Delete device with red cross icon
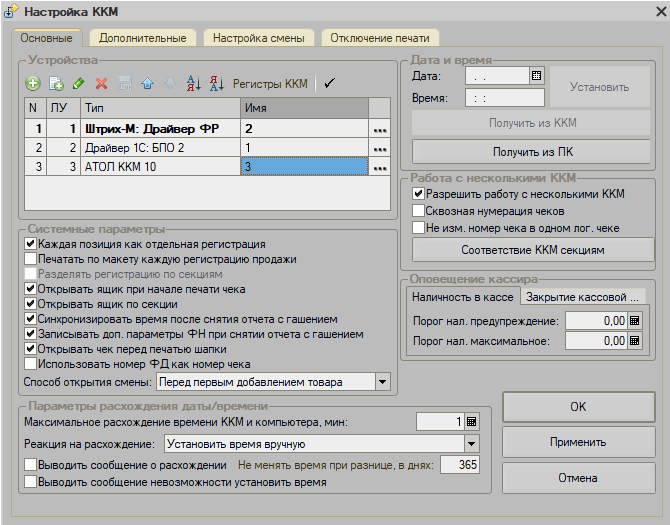 click(101, 84)
